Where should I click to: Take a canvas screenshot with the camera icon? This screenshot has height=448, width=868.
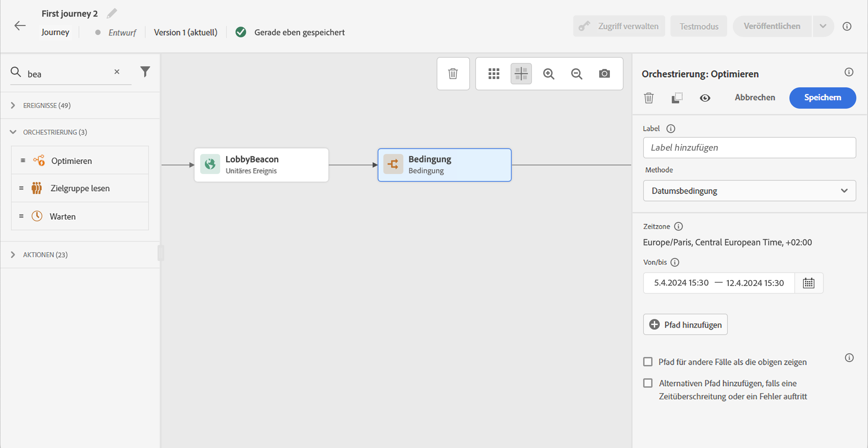(604, 73)
